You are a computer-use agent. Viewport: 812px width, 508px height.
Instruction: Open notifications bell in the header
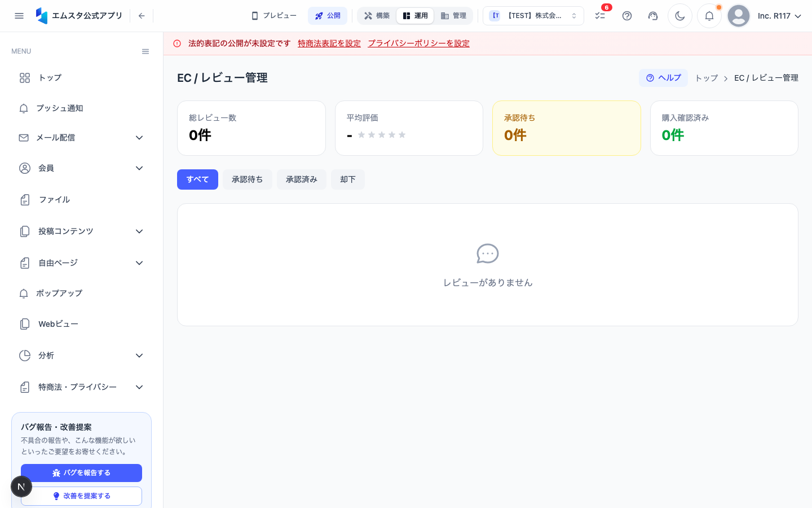tap(709, 16)
